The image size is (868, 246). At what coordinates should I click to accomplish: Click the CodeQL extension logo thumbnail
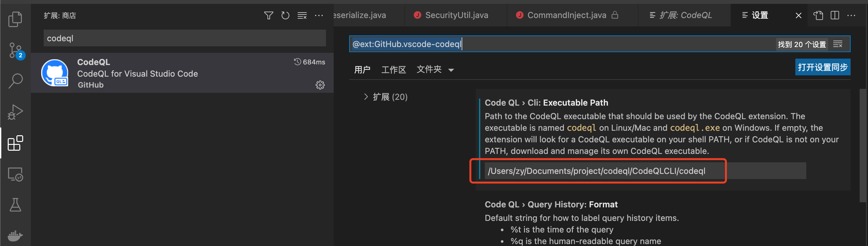(x=55, y=72)
